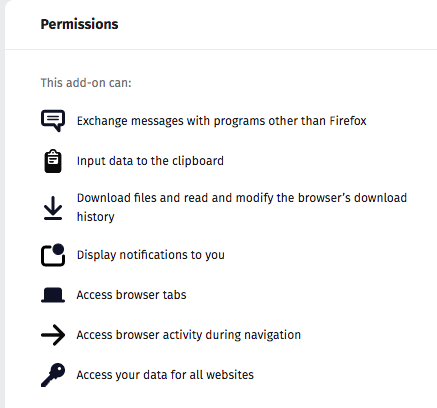This screenshot has width=437, height=408.
Task: Click "Access your data for all websites"
Action: click(x=165, y=375)
